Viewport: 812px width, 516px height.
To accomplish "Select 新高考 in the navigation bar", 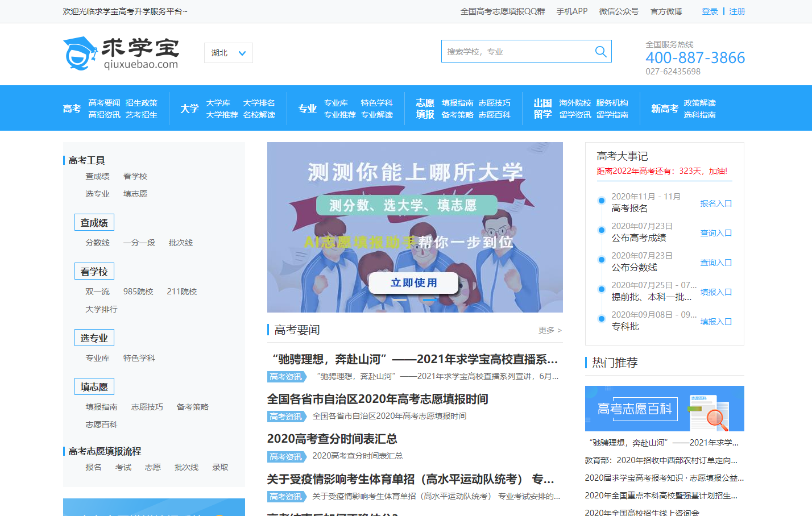I will tap(664, 109).
